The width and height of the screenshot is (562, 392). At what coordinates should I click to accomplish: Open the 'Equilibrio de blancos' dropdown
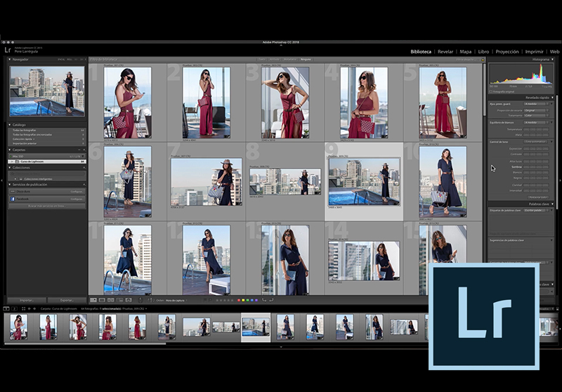pyautogui.click(x=537, y=123)
